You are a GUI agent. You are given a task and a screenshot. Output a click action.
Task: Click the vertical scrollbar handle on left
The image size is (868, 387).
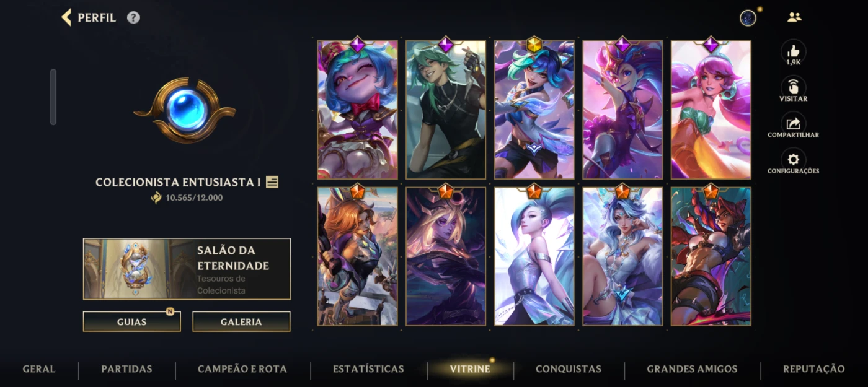click(x=53, y=97)
